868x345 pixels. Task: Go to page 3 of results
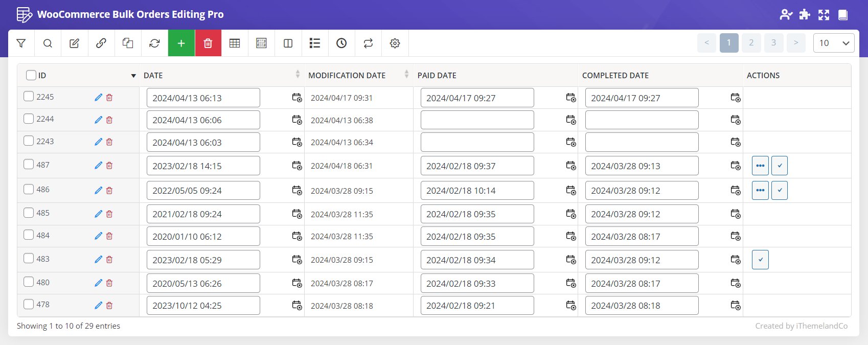[773, 43]
